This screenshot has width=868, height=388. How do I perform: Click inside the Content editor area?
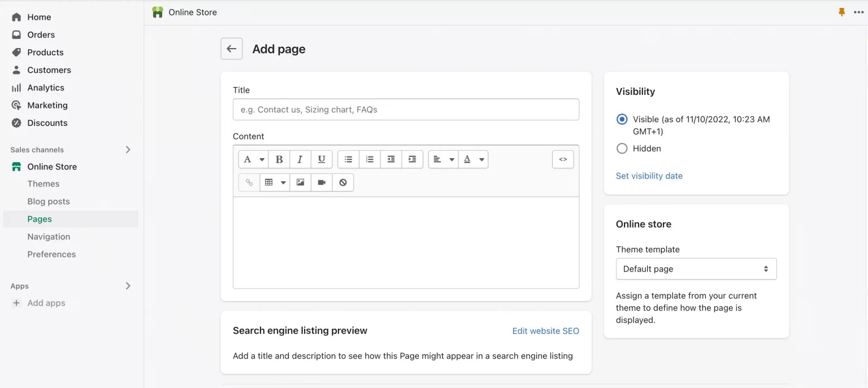pyautogui.click(x=406, y=242)
